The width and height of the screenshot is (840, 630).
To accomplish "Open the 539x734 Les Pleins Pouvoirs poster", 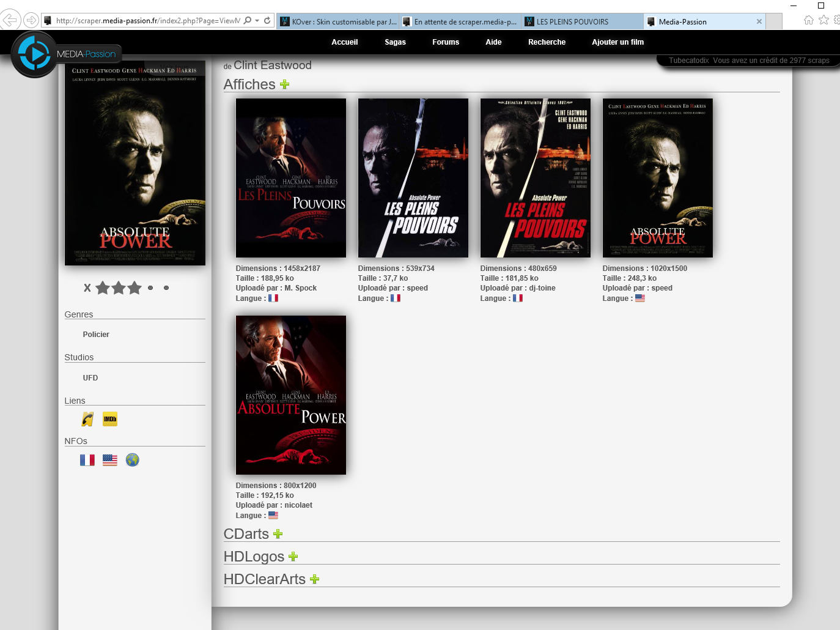I will tap(413, 178).
